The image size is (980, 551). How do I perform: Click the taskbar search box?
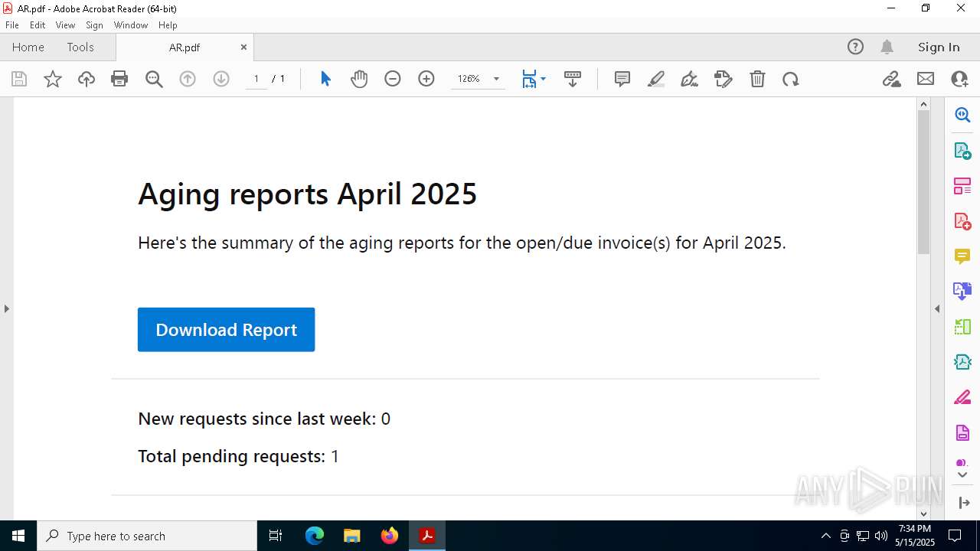147,536
